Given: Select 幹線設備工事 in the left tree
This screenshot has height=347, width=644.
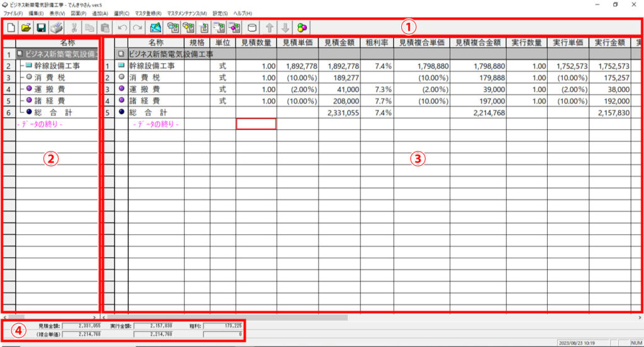Looking at the screenshot, I should coord(62,65).
